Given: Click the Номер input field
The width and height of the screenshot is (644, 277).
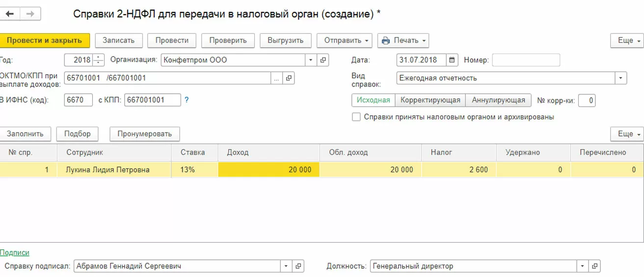Looking at the screenshot, I should click(526, 60).
